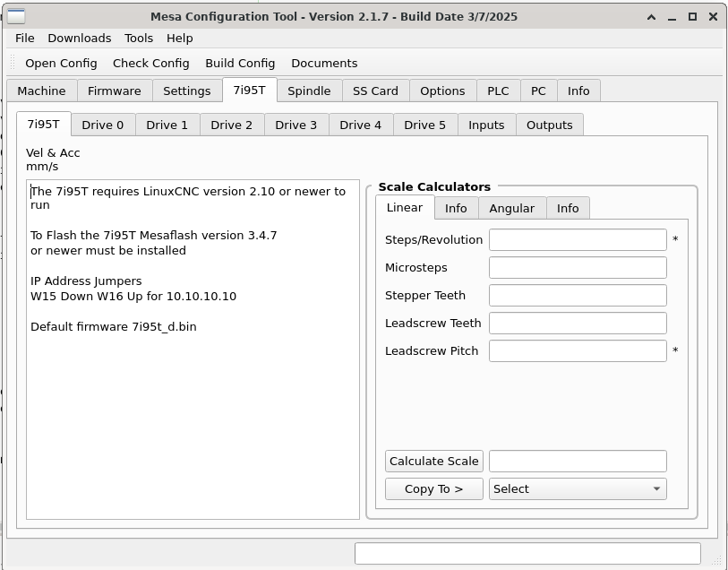The width and height of the screenshot is (728, 570).
Task: Switch to the Machine tab
Action: pyautogui.click(x=42, y=91)
